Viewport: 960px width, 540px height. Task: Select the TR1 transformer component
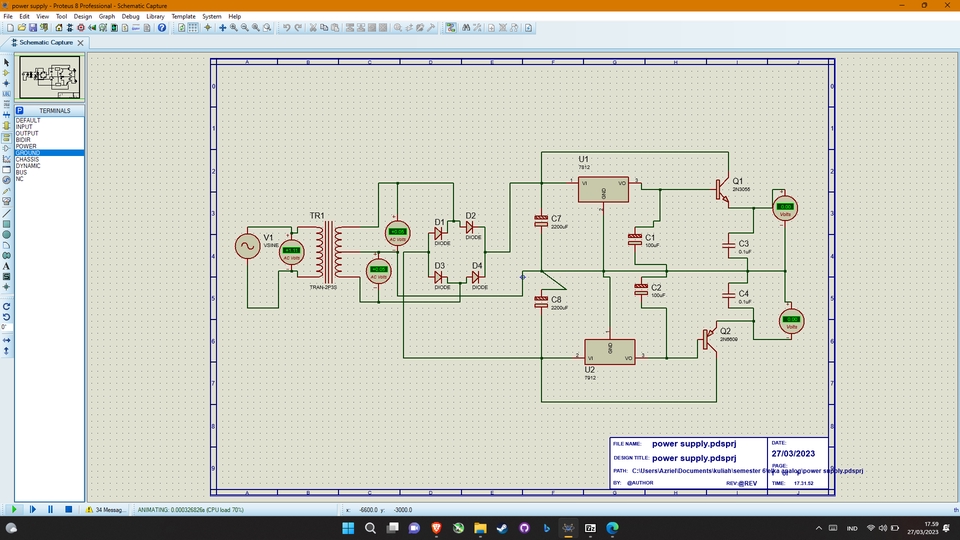click(329, 252)
